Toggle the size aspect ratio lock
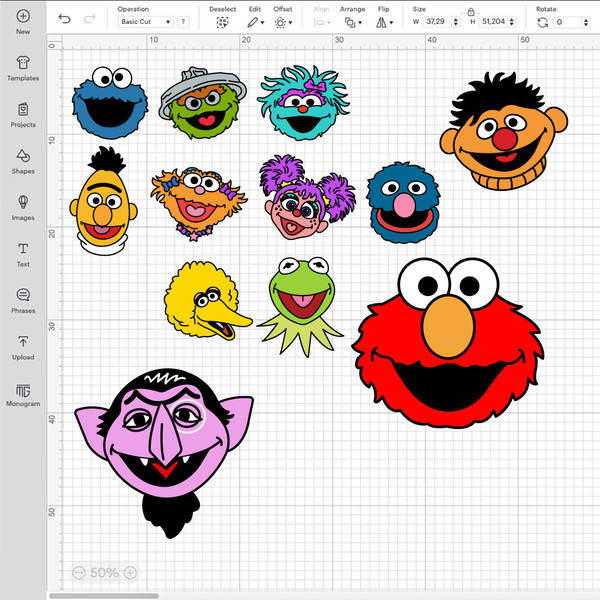 pos(471,12)
